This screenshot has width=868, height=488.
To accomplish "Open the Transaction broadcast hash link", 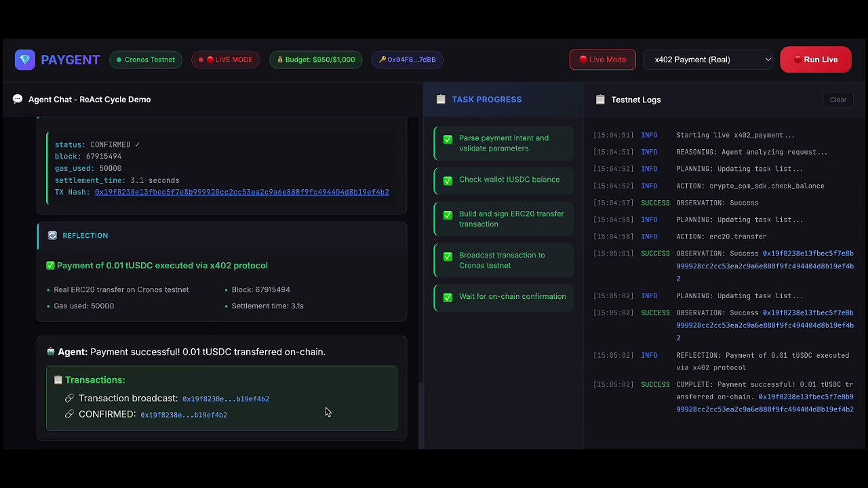I will point(226,399).
